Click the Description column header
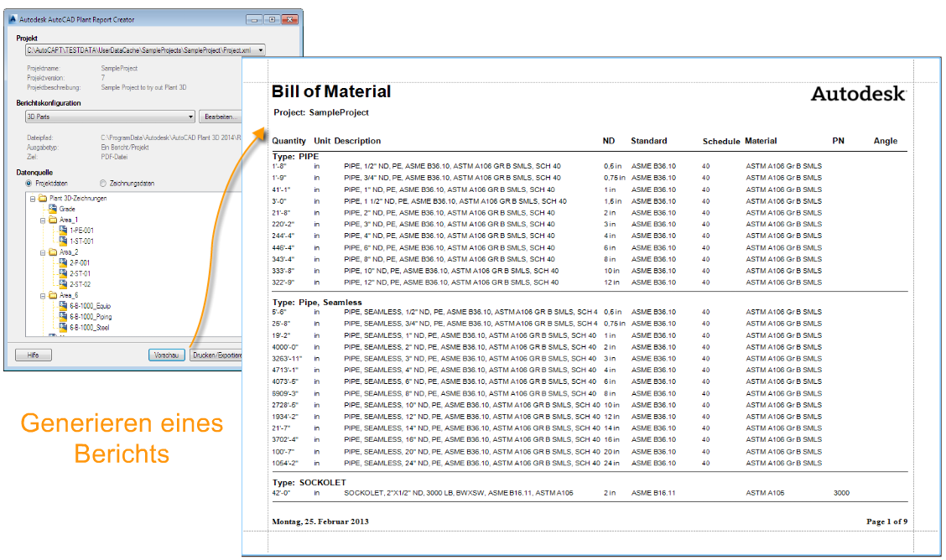 coord(358,141)
